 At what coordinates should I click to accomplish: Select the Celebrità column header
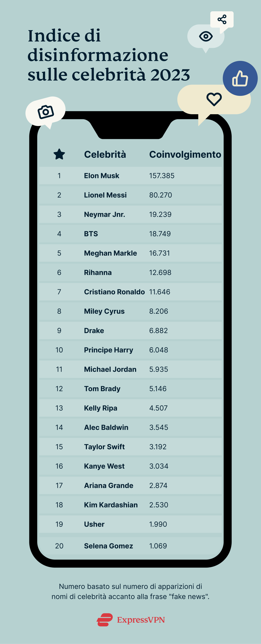click(105, 154)
